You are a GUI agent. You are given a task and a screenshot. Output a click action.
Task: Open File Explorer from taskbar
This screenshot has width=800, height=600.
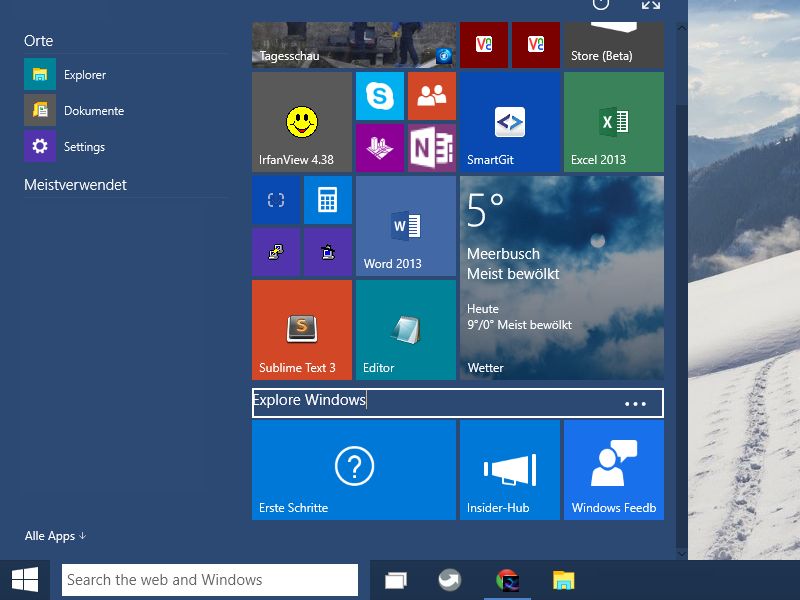click(x=563, y=580)
